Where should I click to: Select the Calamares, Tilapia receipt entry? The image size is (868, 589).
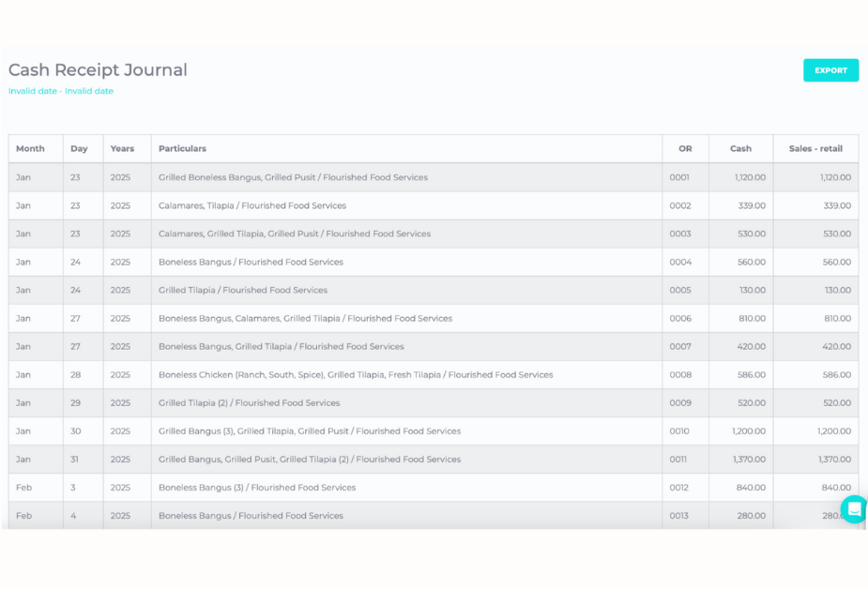[251, 205]
